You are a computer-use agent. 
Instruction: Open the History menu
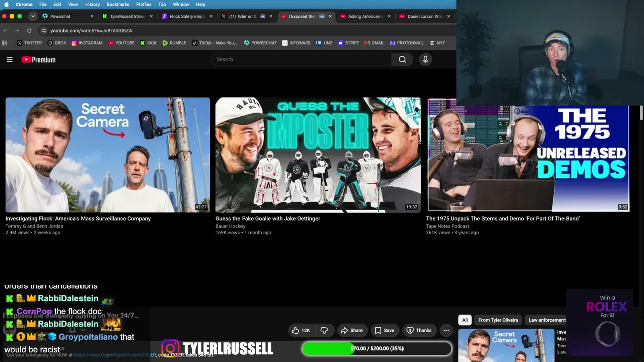92,4
